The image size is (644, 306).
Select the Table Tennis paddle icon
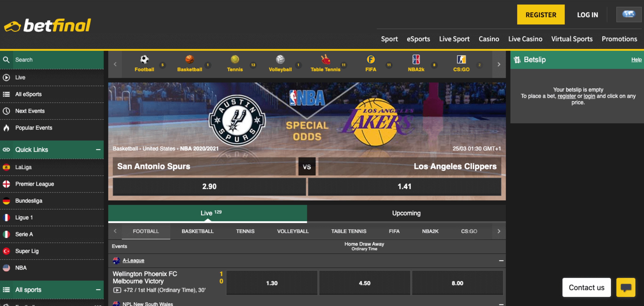pos(325,60)
